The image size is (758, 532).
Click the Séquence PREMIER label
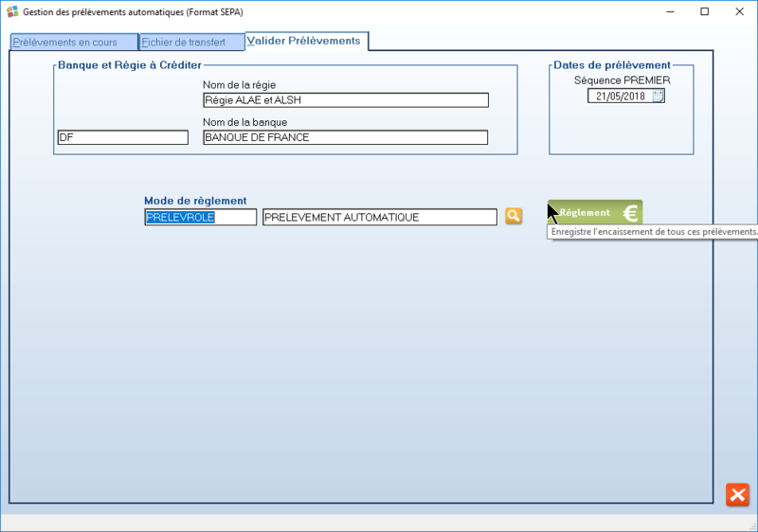[623, 80]
